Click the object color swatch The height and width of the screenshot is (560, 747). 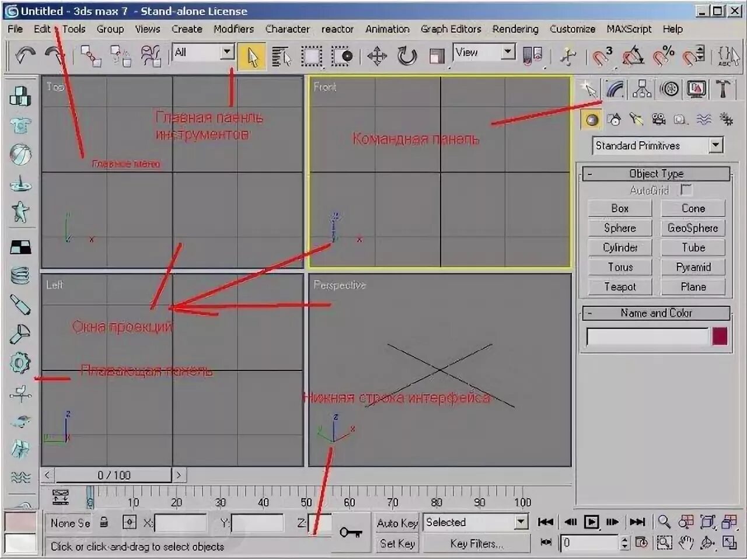[x=720, y=336]
